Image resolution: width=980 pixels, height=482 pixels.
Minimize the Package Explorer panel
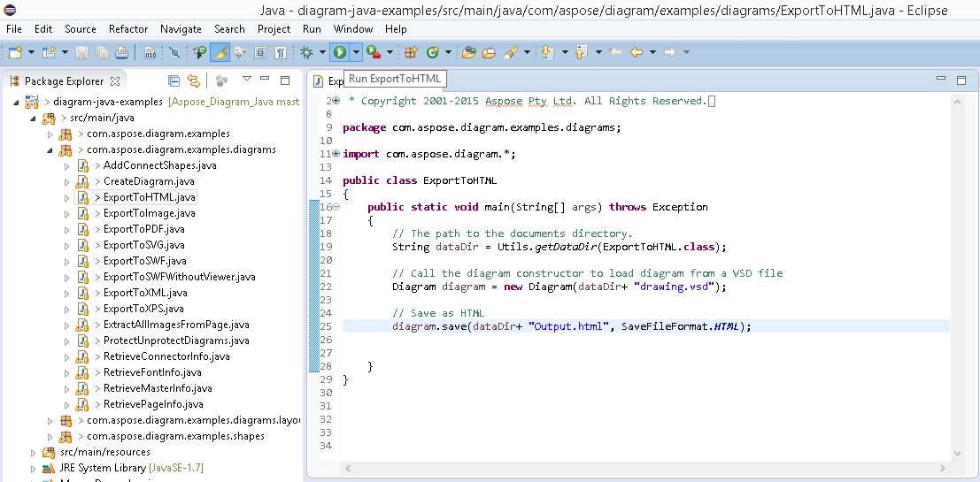coord(265,80)
